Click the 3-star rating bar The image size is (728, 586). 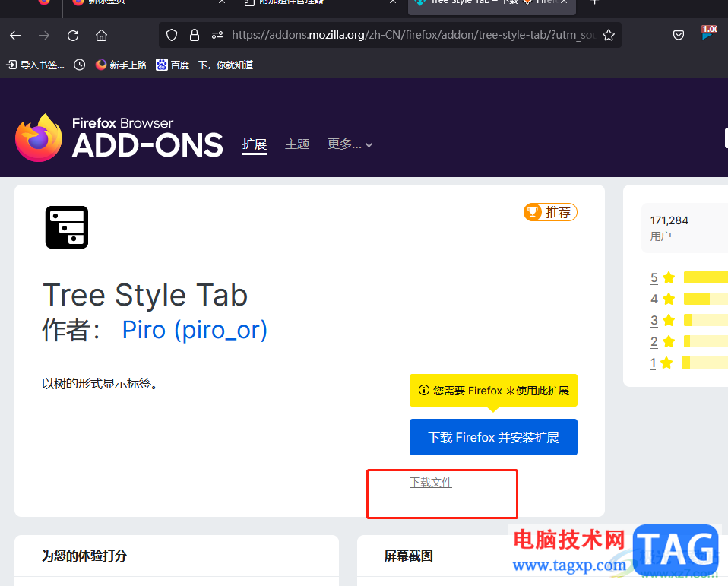(x=706, y=320)
